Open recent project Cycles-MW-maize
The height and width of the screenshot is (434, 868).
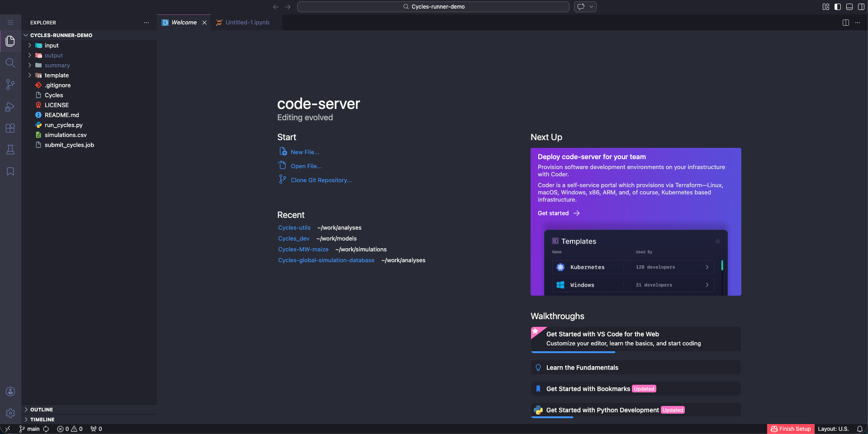[x=303, y=250]
